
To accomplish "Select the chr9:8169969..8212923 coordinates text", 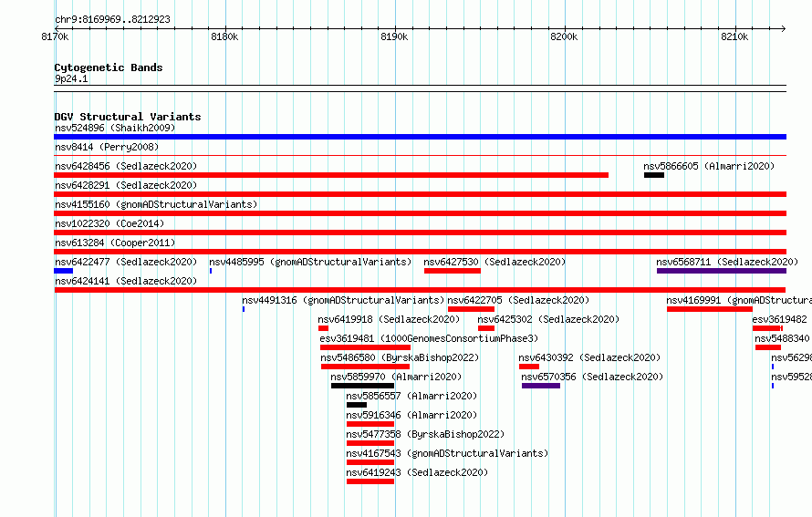I will 112,19.
